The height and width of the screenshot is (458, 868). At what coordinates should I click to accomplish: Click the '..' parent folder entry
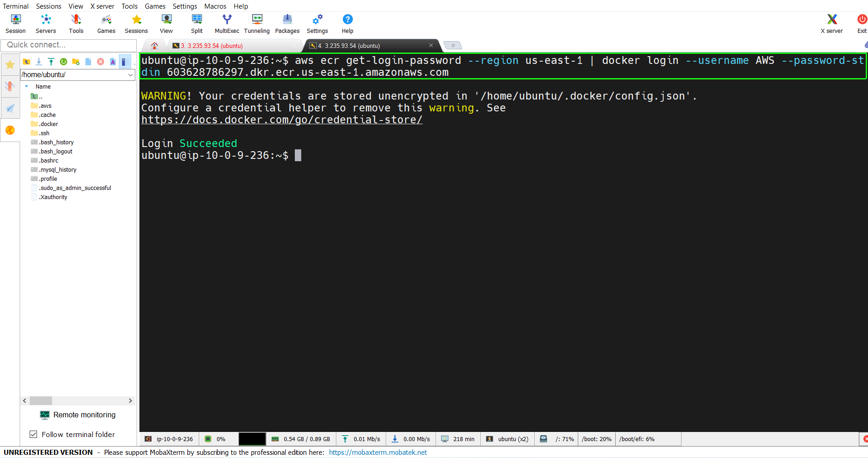coord(37,96)
